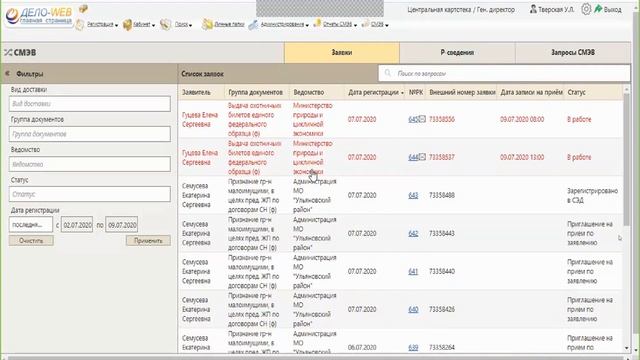The height and width of the screenshot is (360, 640).
Task: Expand the top-bar СМЭВ menu arrow
Action: 387,25
